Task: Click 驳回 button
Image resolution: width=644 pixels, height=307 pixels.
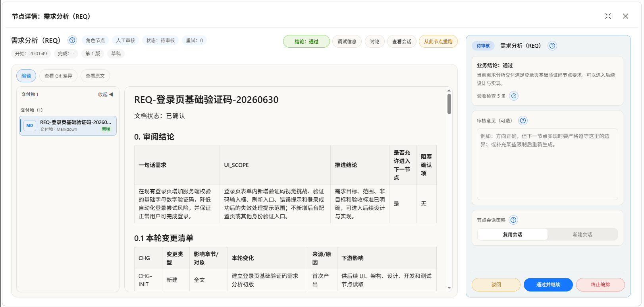Action: [x=496, y=284]
